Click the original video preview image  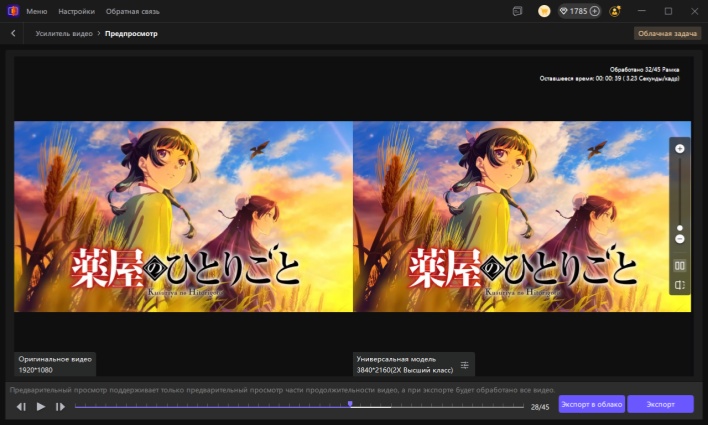point(183,216)
